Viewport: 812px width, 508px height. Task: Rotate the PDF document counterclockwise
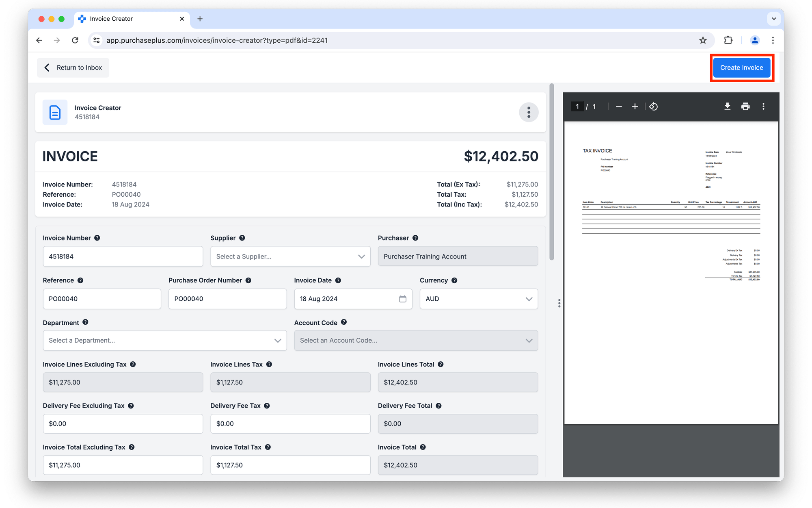click(x=653, y=106)
